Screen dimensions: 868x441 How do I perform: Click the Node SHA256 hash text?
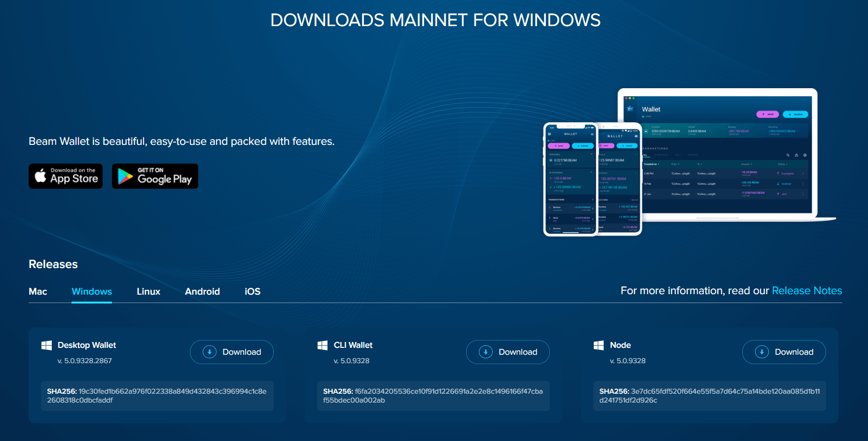(709, 396)
